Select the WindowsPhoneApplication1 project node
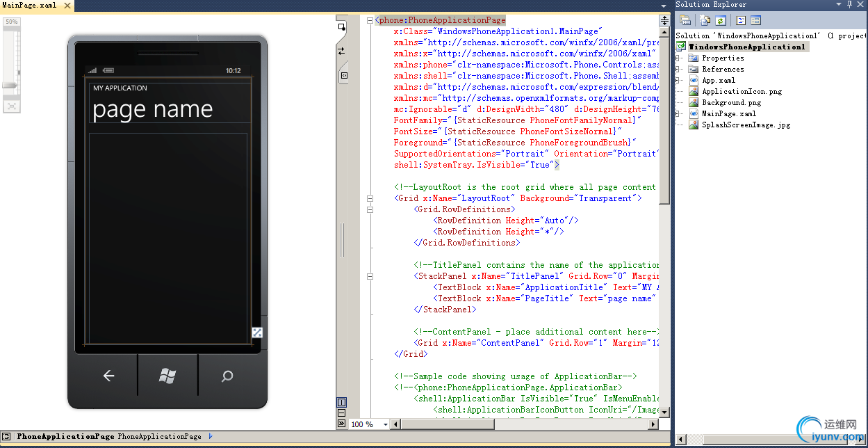Viewport: 868px width, 448px height. point(747,47)
